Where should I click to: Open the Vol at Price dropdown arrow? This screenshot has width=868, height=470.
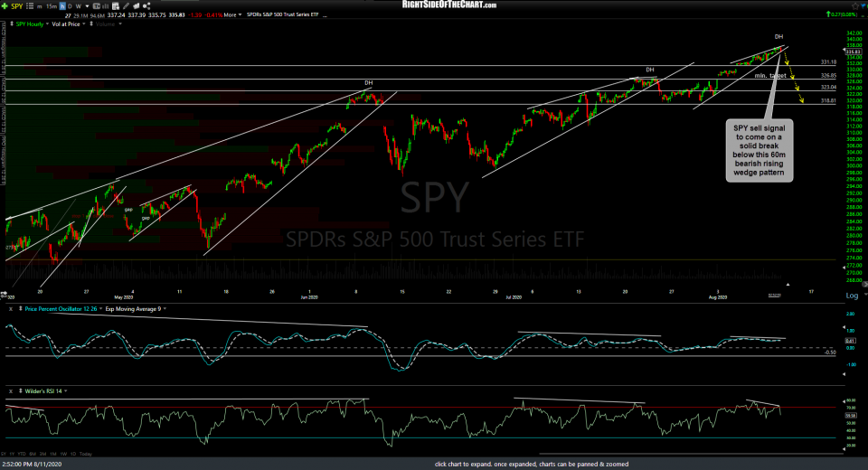(x=83, y=23)
